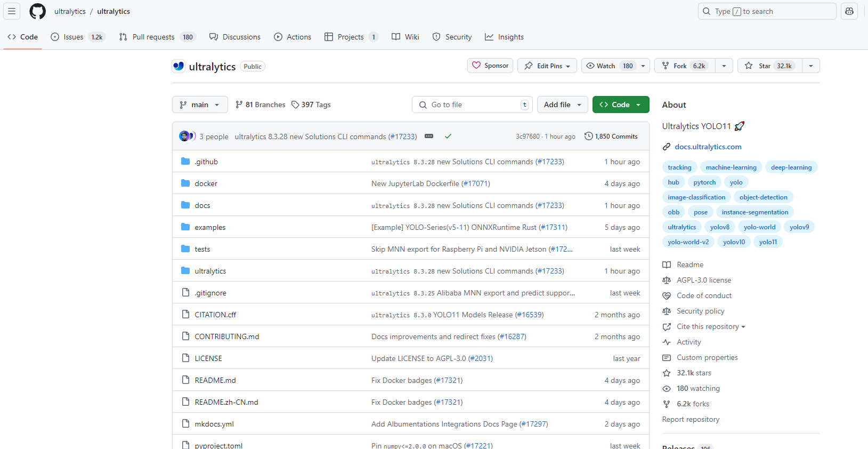Open the Discussions tab
This screenshot has height=449, width=868.
click(235, 37)
